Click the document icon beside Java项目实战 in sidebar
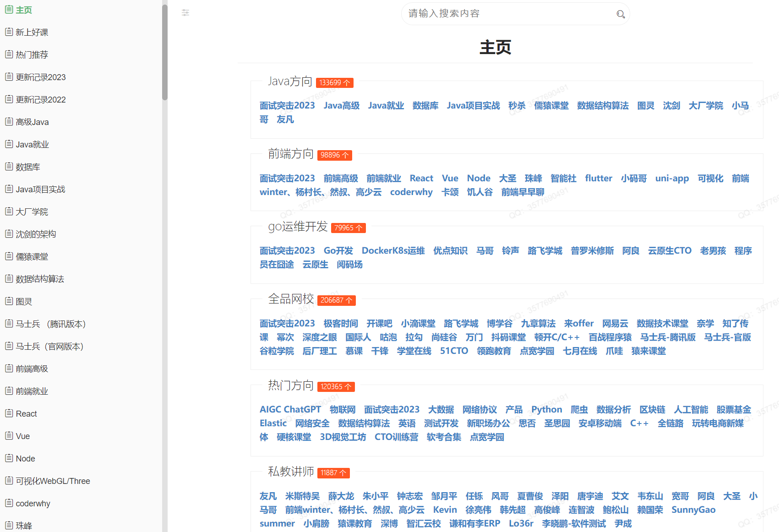This screenshot has height=532, width=779. [9, 189]
